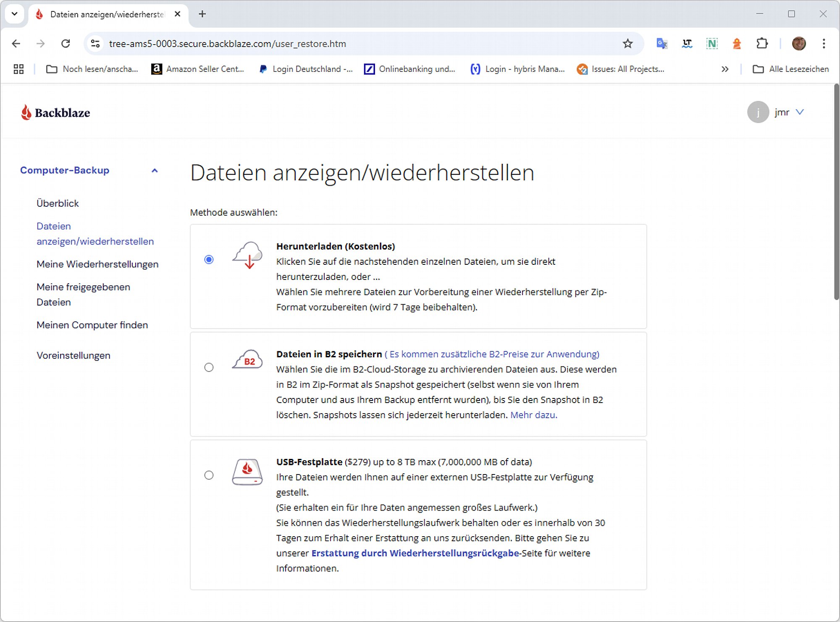Click the Backblaze flame logo

click(26, 112)
